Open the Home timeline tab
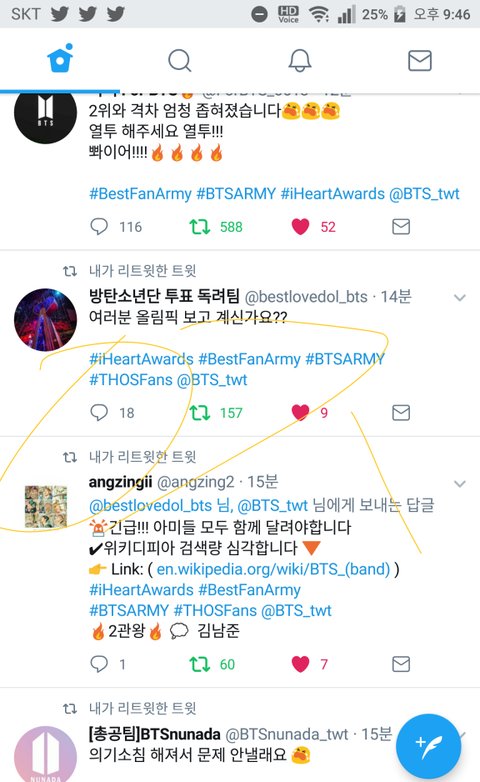Image resolution: width=480 pixels, height=782 pixels. (x=60, y=59)
